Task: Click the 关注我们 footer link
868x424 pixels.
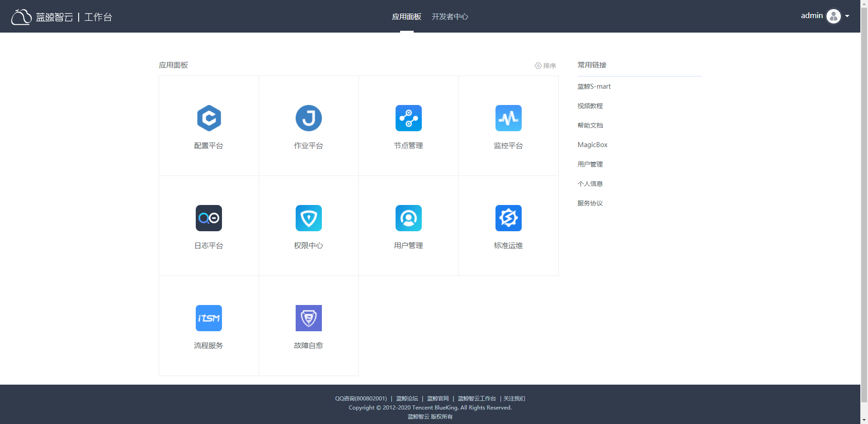Action: (x=514, y=399)
